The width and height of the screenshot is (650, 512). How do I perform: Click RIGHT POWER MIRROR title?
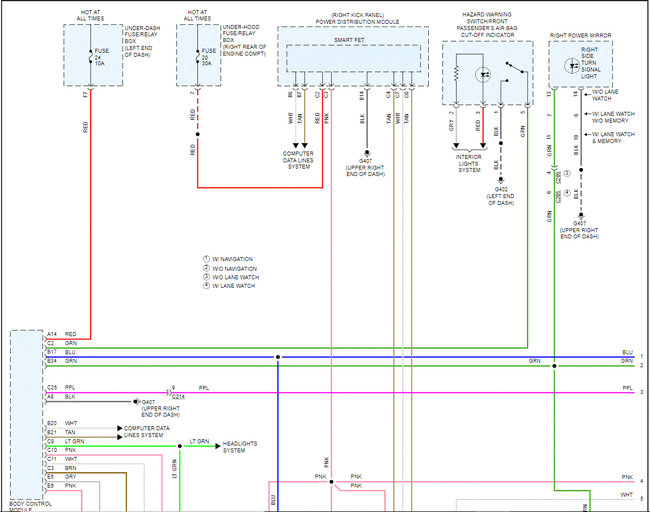pos(580,35)
